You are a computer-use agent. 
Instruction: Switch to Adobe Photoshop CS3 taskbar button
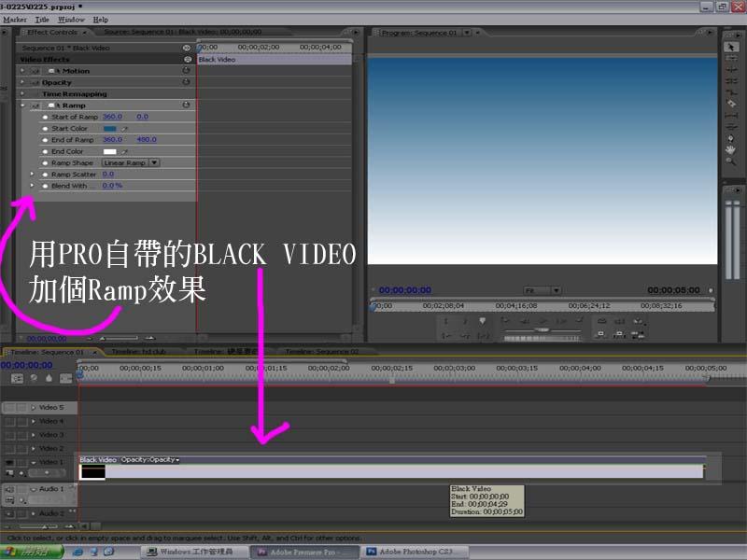[x=416, y=552]
